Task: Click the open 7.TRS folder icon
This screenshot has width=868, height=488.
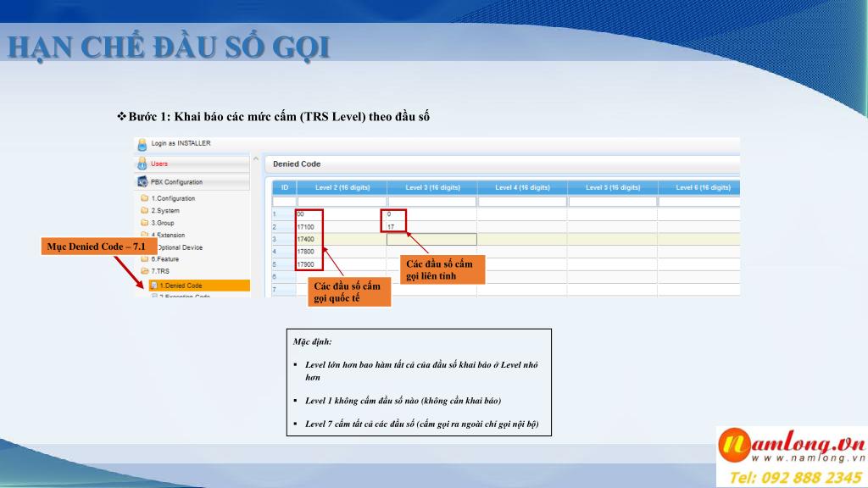Action: click(144, 270)
